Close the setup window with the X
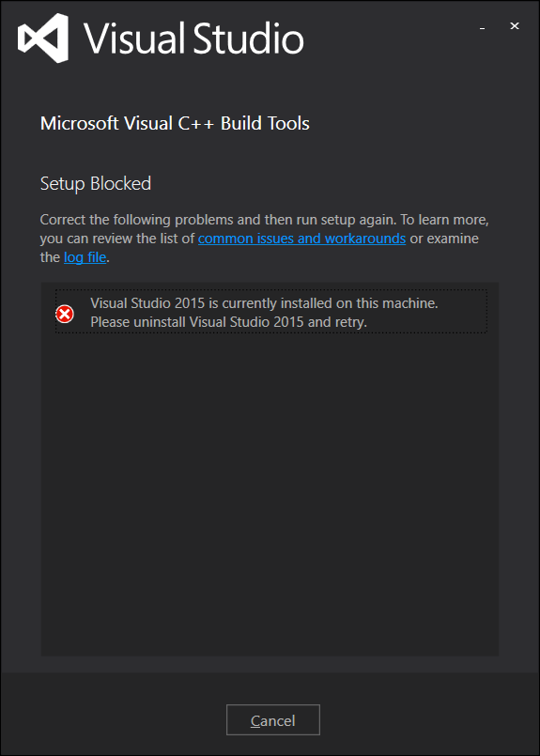This screenshot has width=540, height=756. pos(515,26)
